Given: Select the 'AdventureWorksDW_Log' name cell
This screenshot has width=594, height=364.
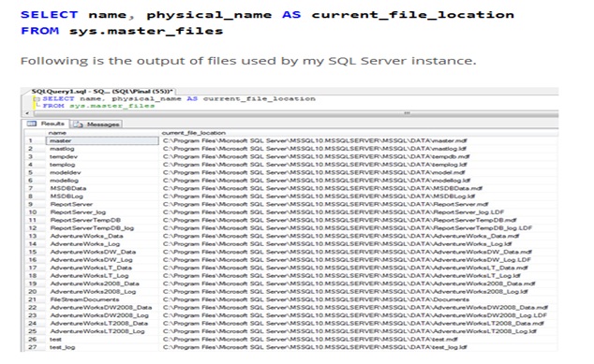Looking at the screenshot, I should coord(102,260).
